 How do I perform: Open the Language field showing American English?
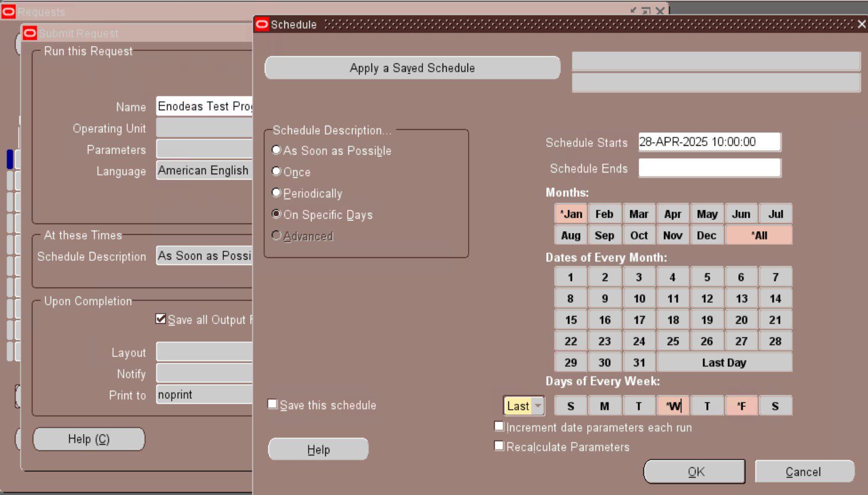[204, 170]
